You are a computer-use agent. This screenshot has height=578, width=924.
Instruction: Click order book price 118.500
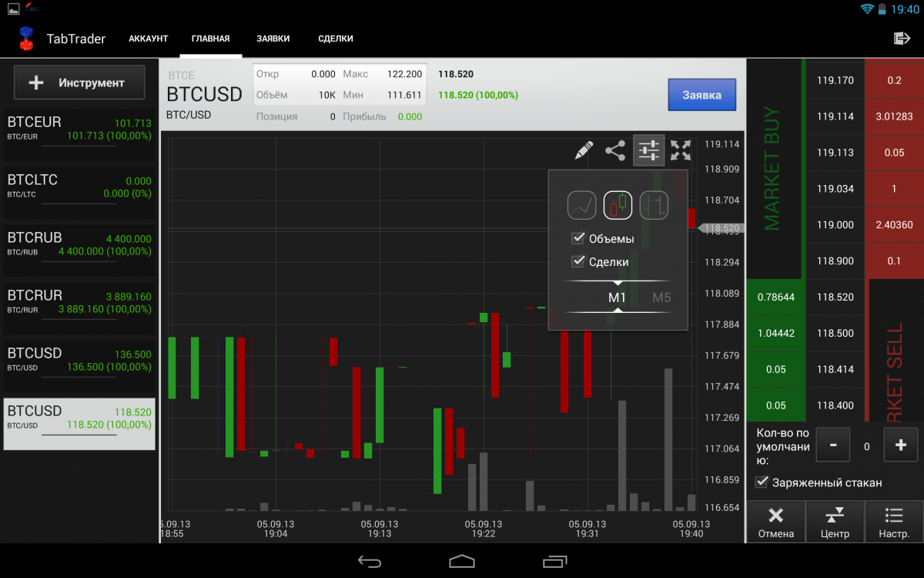835,333
